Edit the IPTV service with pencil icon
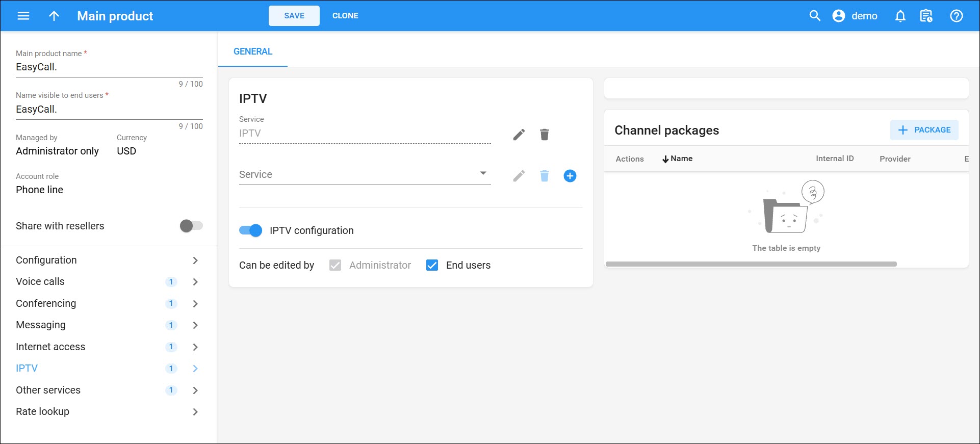The height and width of the screenshot is (444, 980). pos(519,135)
